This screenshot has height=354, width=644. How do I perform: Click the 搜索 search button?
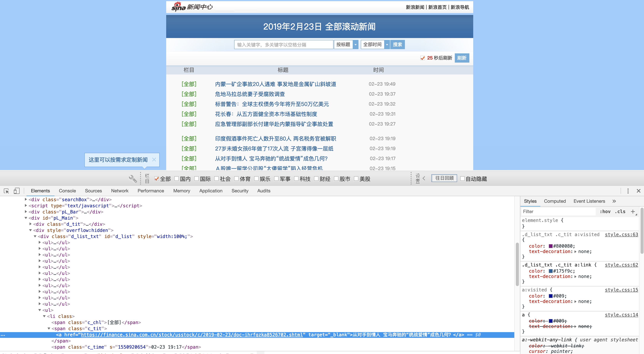point(397,45)
